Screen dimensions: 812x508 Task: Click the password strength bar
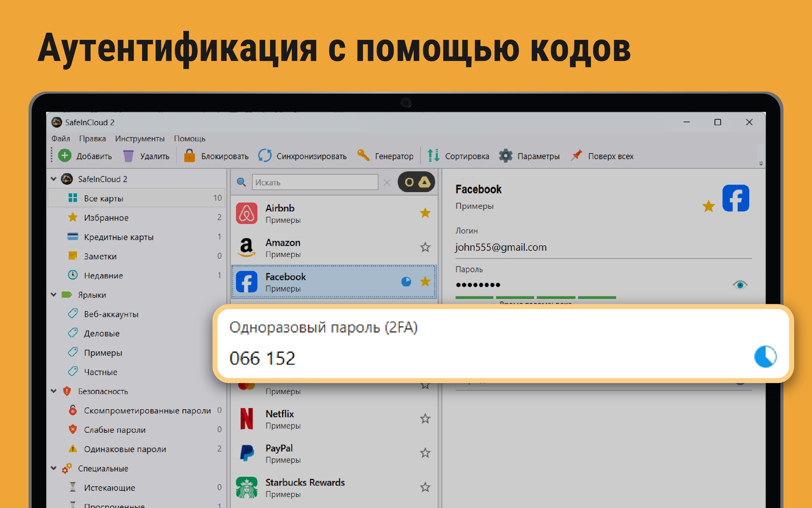click(x=535, y=298)
